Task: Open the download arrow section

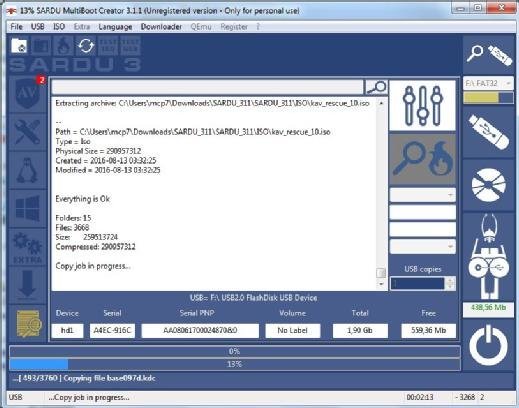Action: coord(27,285)
